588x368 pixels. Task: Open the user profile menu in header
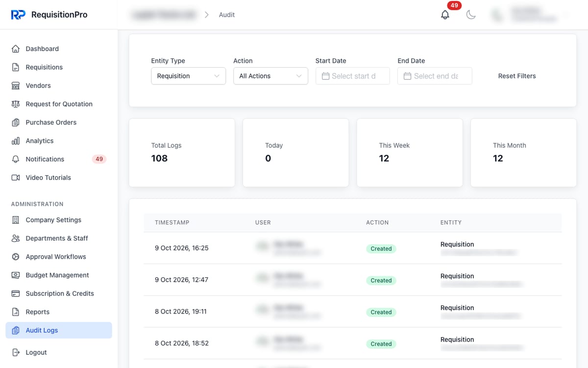[x=531, y=15]
